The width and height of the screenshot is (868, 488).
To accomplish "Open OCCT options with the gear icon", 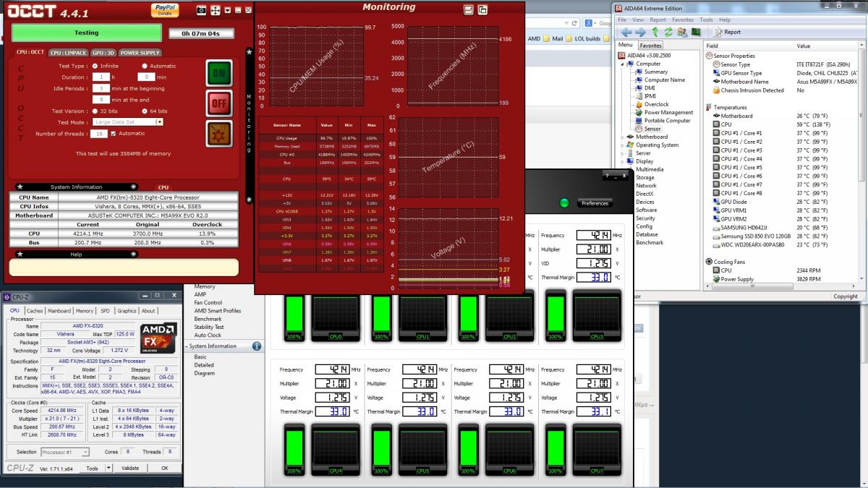I will (219, 134).
